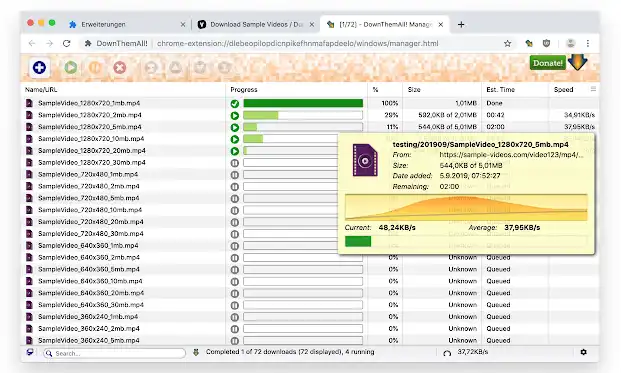Click queued icon of SampleVideo_720x480_1mb.mp4
This screenshot has width=621, height=373.
tap(234, 175)
